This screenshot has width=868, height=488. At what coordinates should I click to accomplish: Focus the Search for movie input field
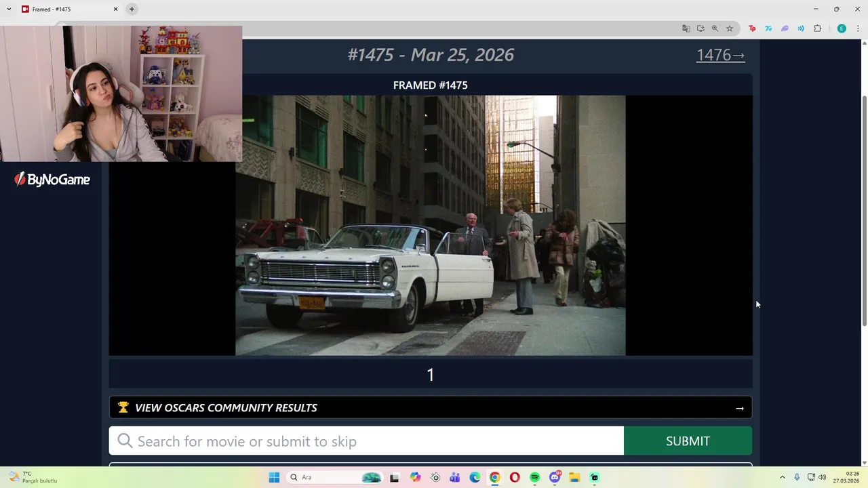(x=366, y=441)
